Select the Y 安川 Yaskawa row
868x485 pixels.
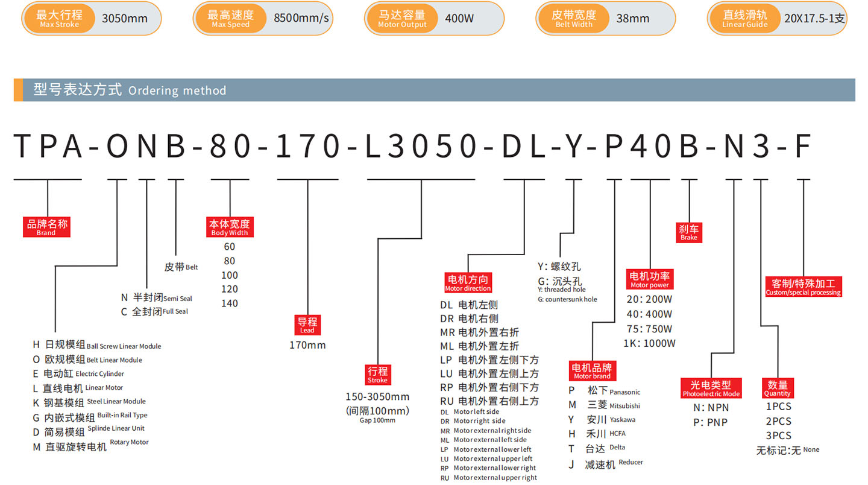(602, 419)
